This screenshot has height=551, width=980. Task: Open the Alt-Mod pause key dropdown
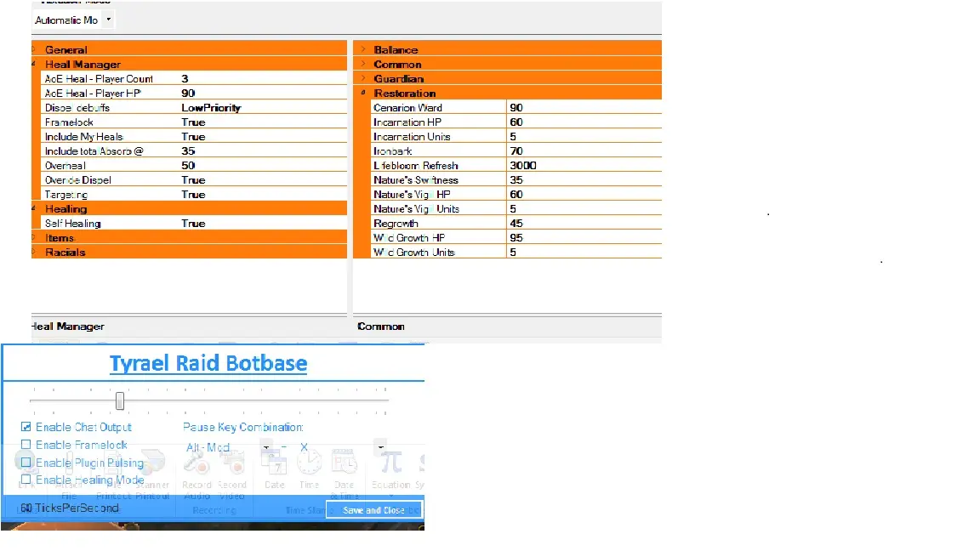coord(266,447)
